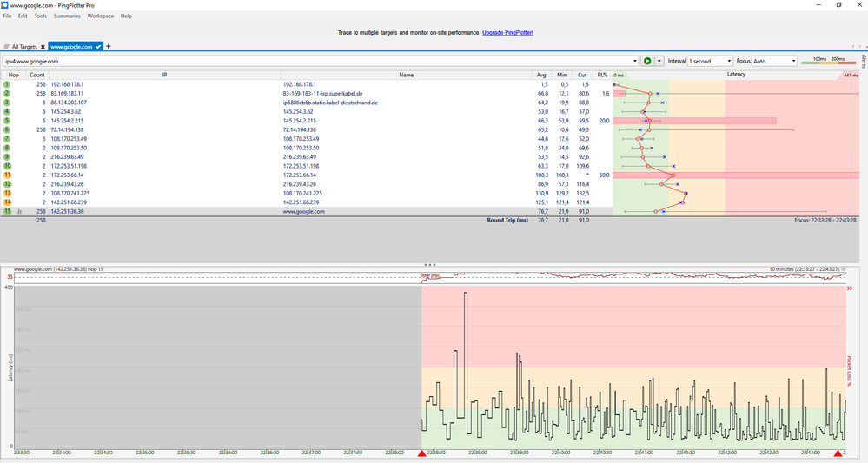Click the checkmark on www.google.com tab

tap(98, 47)
